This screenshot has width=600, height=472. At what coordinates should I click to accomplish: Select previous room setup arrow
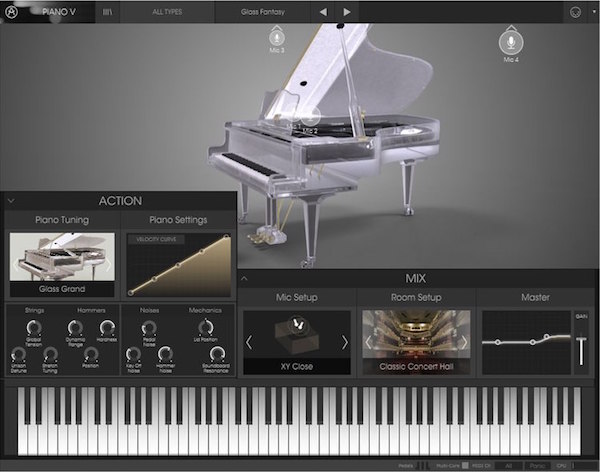(x=368, y=342)
